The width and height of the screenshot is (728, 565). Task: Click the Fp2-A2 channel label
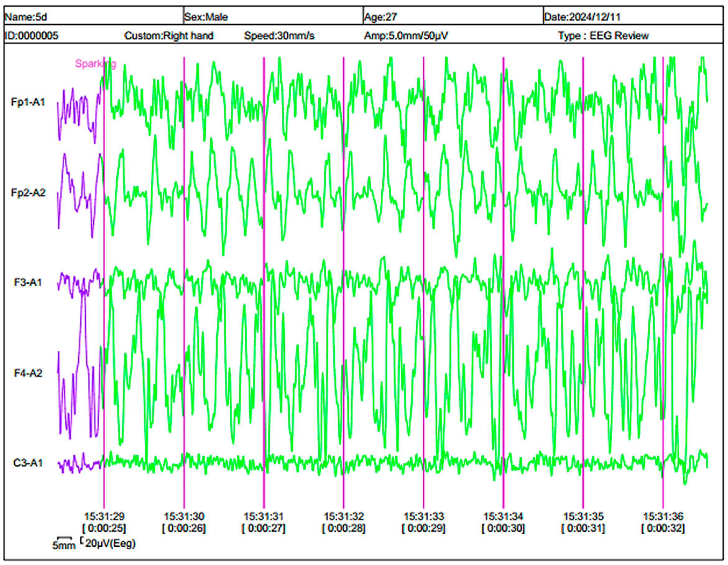point(28,193)
